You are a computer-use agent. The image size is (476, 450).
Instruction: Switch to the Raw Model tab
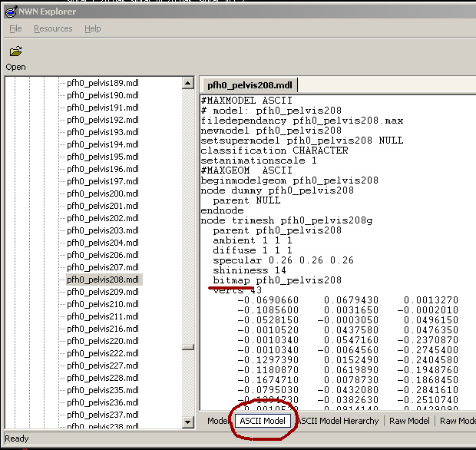409,421
